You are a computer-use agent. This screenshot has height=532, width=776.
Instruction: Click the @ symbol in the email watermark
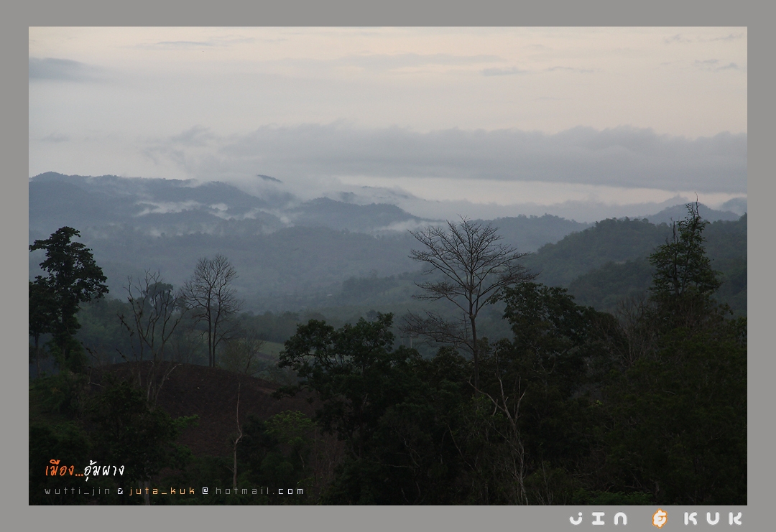[205, 491]
